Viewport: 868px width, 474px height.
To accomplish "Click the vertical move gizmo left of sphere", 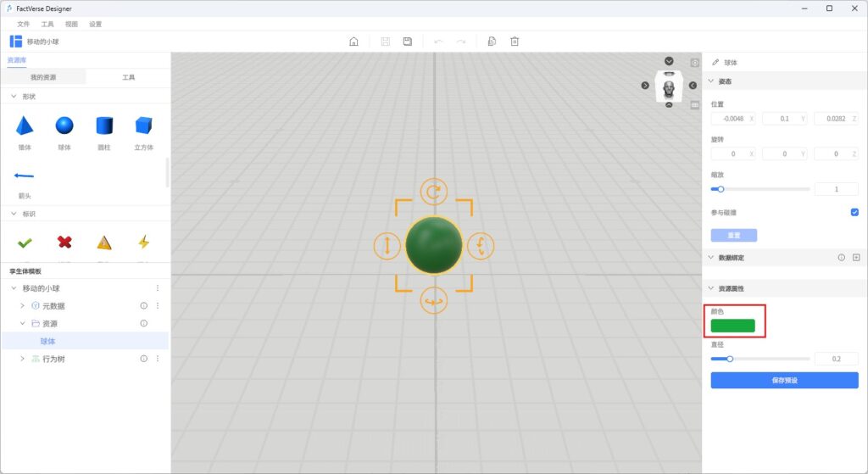I will (x=387, y=246).
